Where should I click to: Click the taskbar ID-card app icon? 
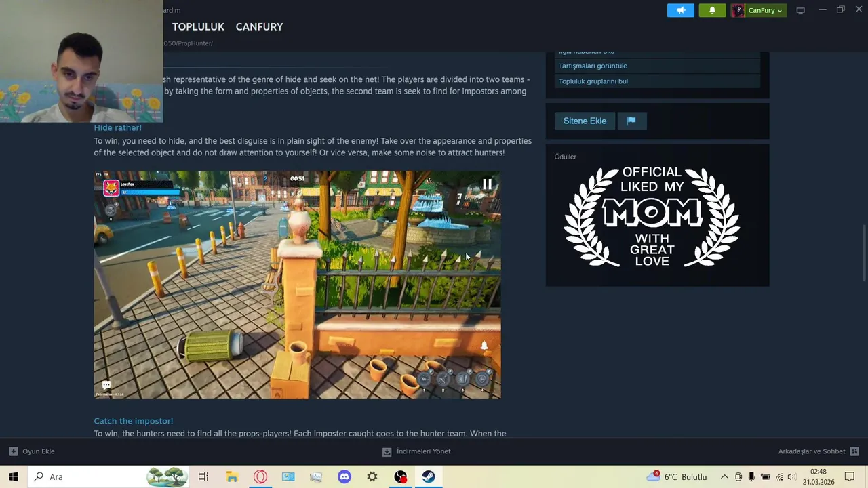coord(288,476)
